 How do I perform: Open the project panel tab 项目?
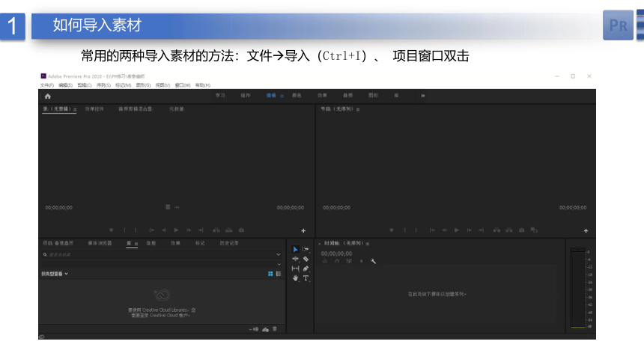tap(58, 243)
